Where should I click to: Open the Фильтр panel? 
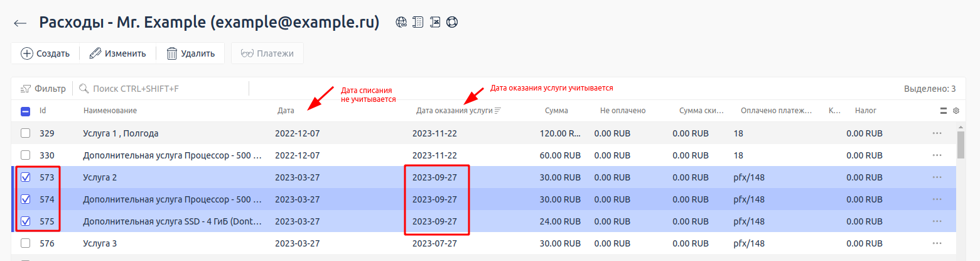tap(43, 89)
